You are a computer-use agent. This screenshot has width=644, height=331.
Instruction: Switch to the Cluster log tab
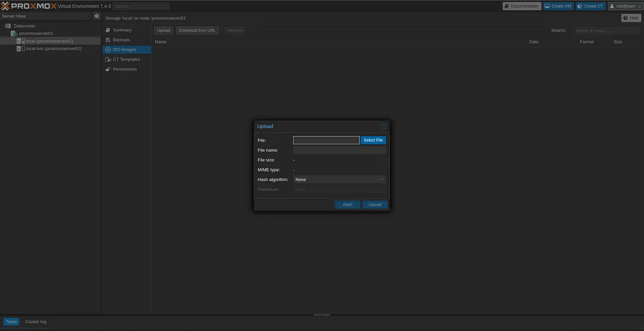click(35, 322)
